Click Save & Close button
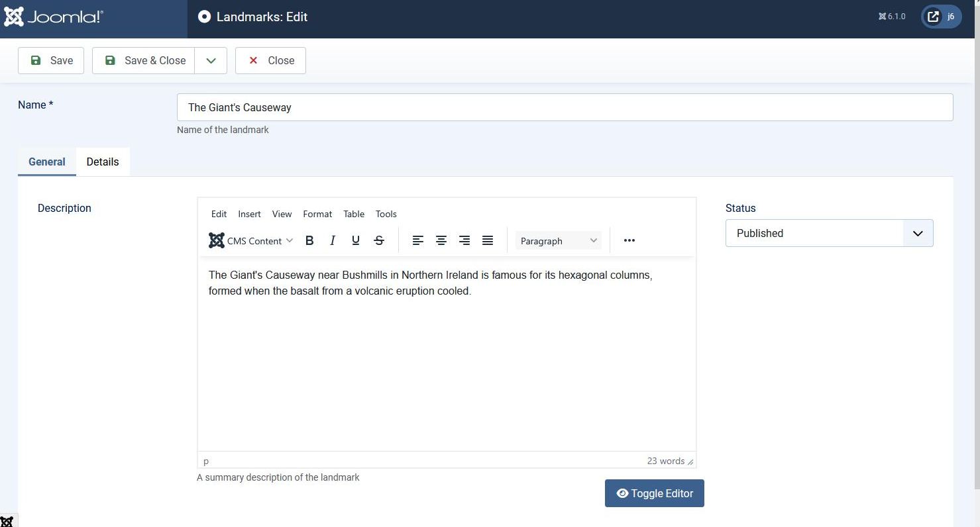 point(143,60)
